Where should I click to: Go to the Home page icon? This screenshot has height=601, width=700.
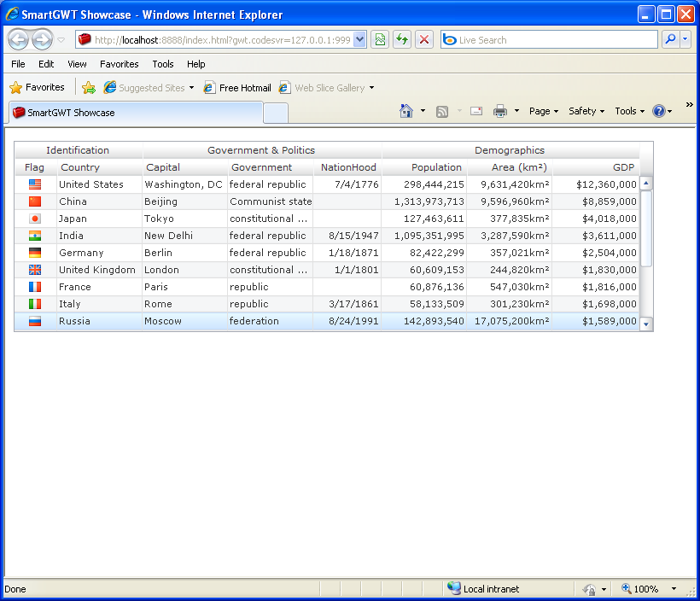pos(405,111)
